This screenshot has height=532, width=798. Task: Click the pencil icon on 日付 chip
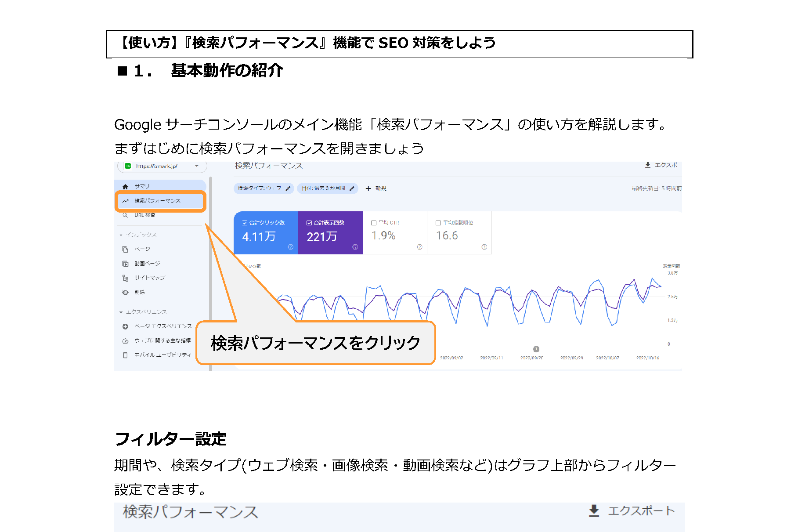coord(352,188)
